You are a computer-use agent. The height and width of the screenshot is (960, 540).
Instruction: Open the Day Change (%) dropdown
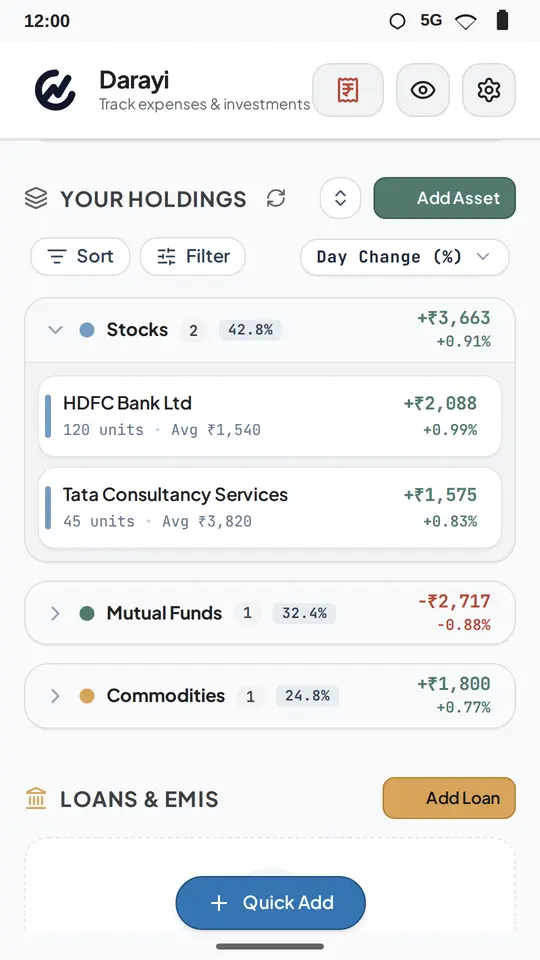click(405, 257)
